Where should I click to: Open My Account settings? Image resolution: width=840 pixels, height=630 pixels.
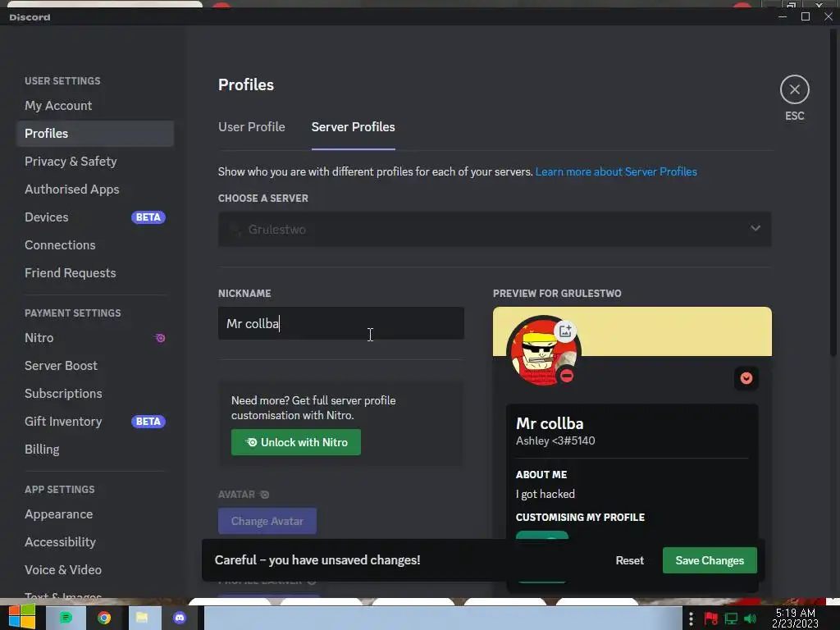95,106
